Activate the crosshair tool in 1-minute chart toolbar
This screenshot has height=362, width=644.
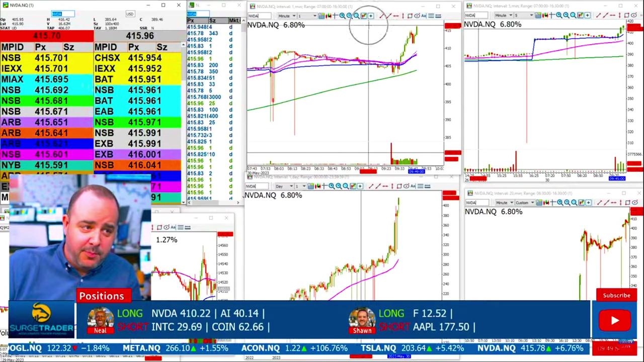coord(335,16)
